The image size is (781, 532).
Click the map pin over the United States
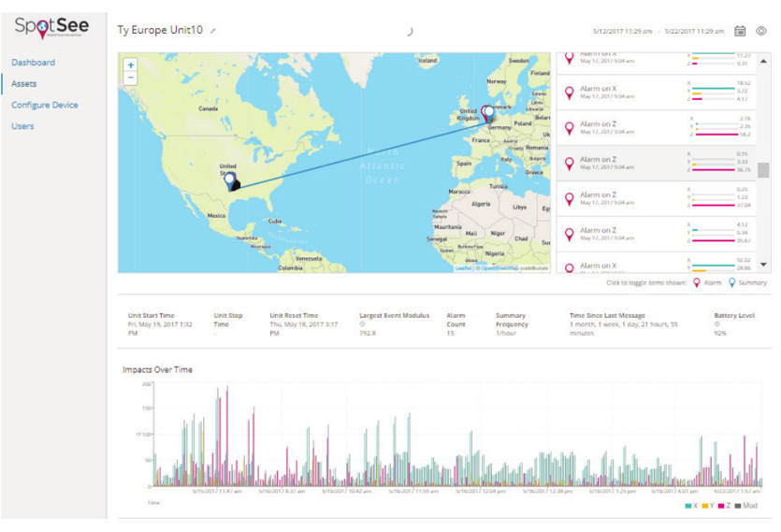click(x=230, y=178)
